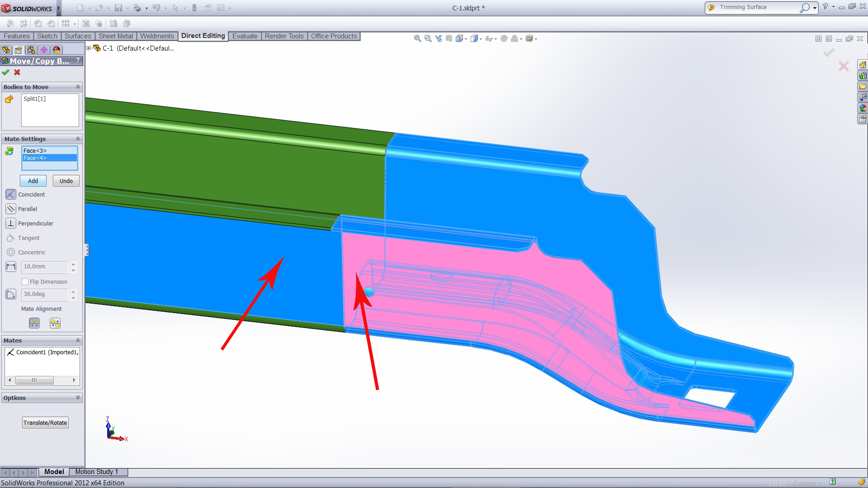Expand the Options section
Screen dimensions: 868x488
[x=78, y=398]
